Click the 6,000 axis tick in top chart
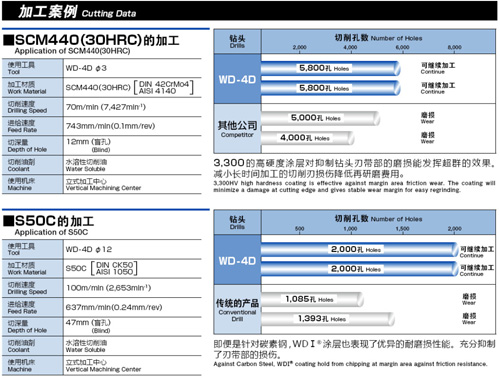 [x=402, y=47]
